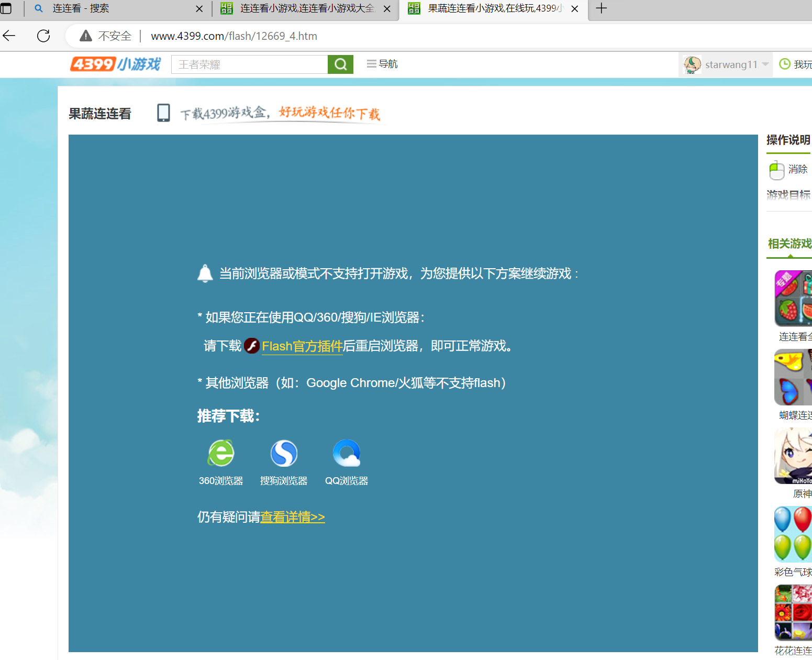Click the 果蔬连连看 page title
The height and width of the screenshot is (660, 812).
pos(100,114)
